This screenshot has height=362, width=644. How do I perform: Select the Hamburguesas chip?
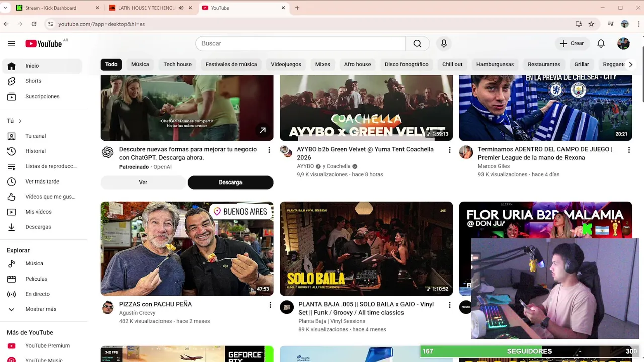[x=495, y=64]
